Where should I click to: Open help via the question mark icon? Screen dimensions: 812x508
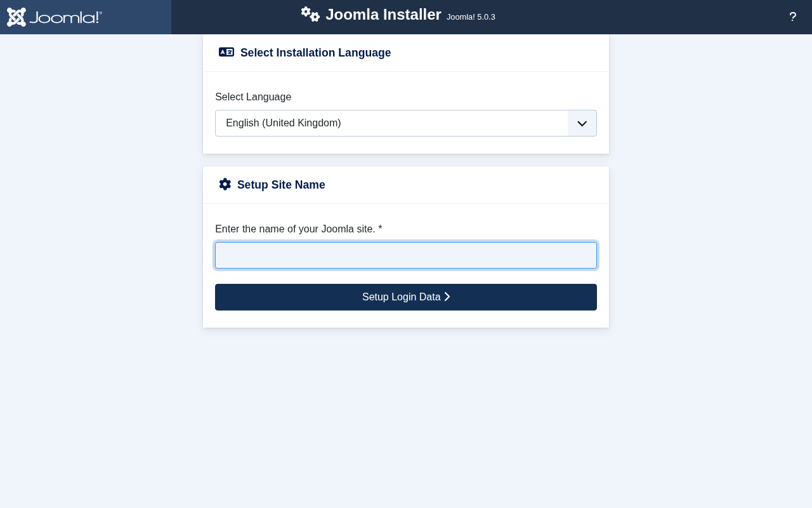(792, 17)
